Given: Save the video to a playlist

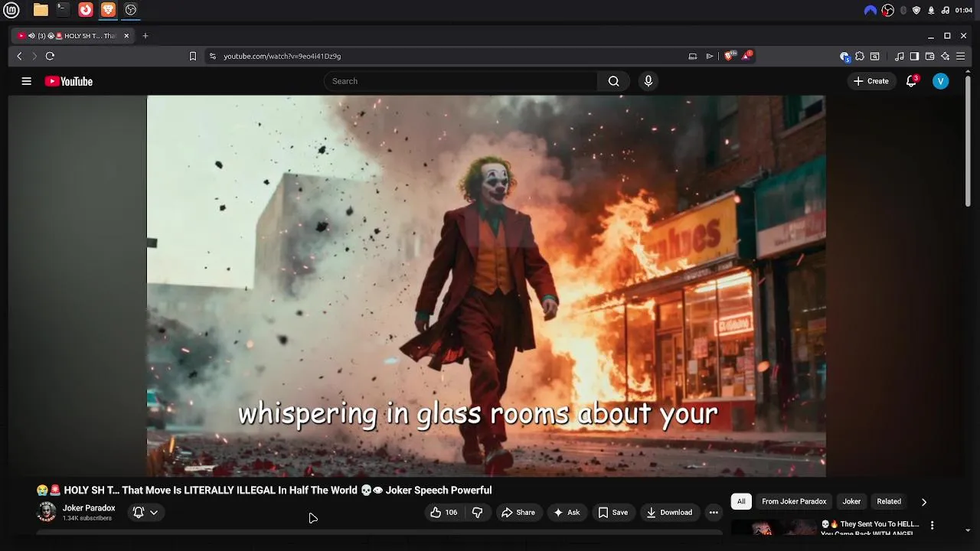Looking at the screenshot, I should (612, 513).
